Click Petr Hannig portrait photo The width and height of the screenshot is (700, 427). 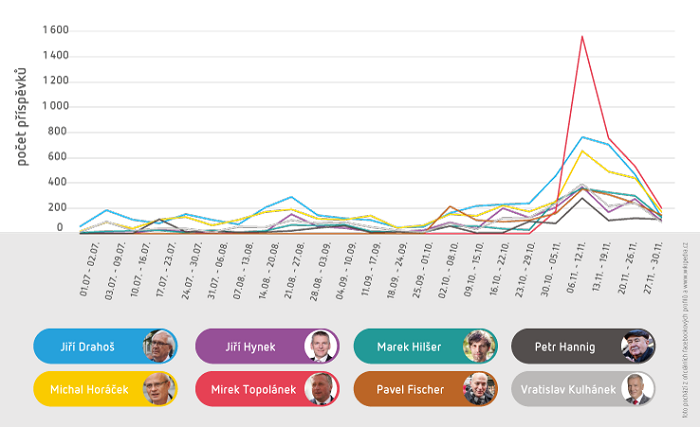pos(637,346)
